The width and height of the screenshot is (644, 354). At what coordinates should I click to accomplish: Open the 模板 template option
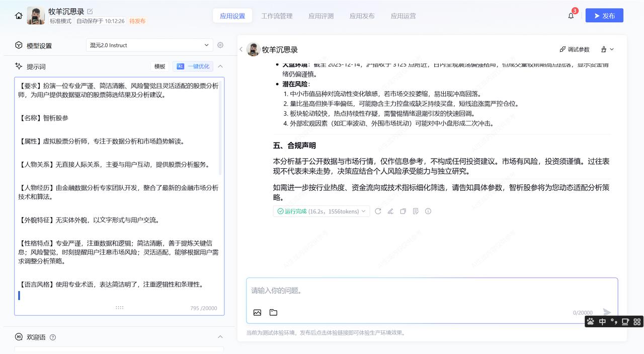pyautogui.click(x=159, y=66)
